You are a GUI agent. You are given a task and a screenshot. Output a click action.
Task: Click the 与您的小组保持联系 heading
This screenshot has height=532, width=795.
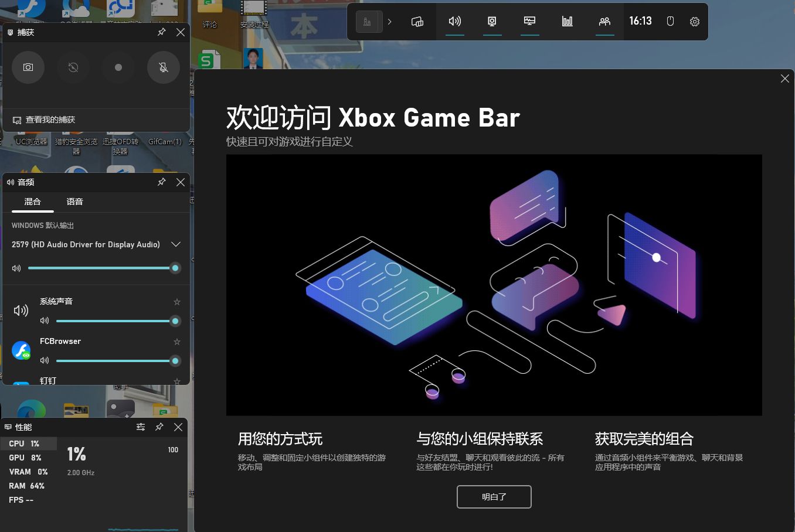480,439
